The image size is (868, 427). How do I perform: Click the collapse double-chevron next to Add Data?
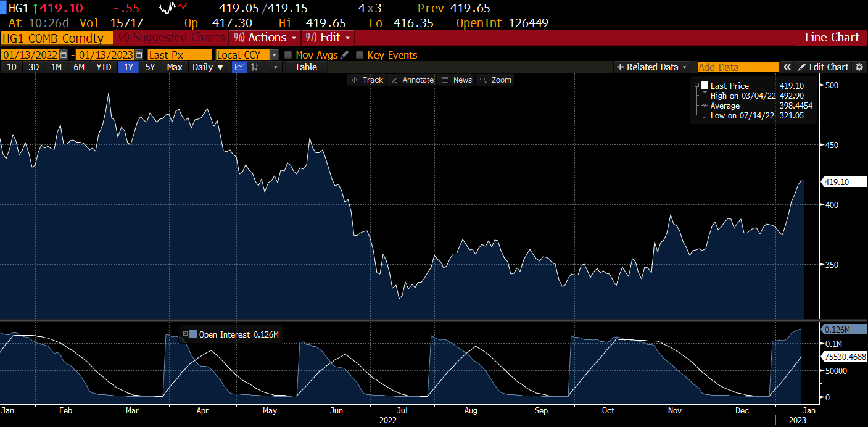[x=788, y=67]
